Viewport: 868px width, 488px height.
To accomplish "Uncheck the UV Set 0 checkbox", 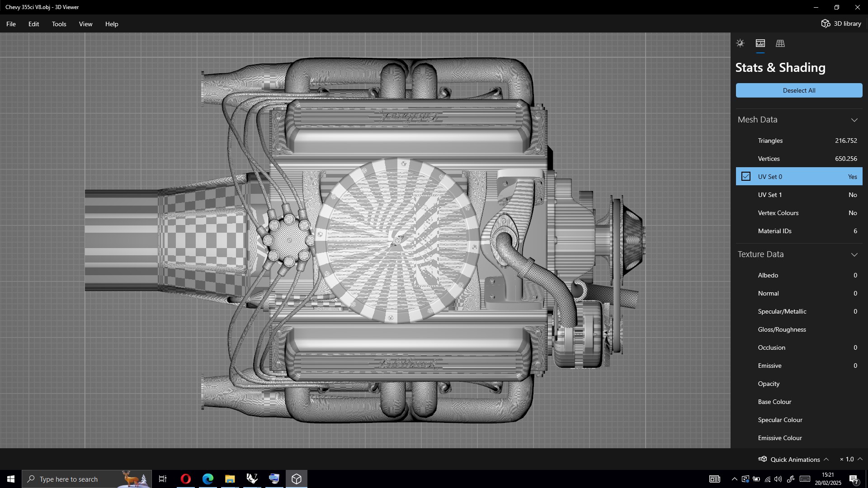I will coord(746,176).
